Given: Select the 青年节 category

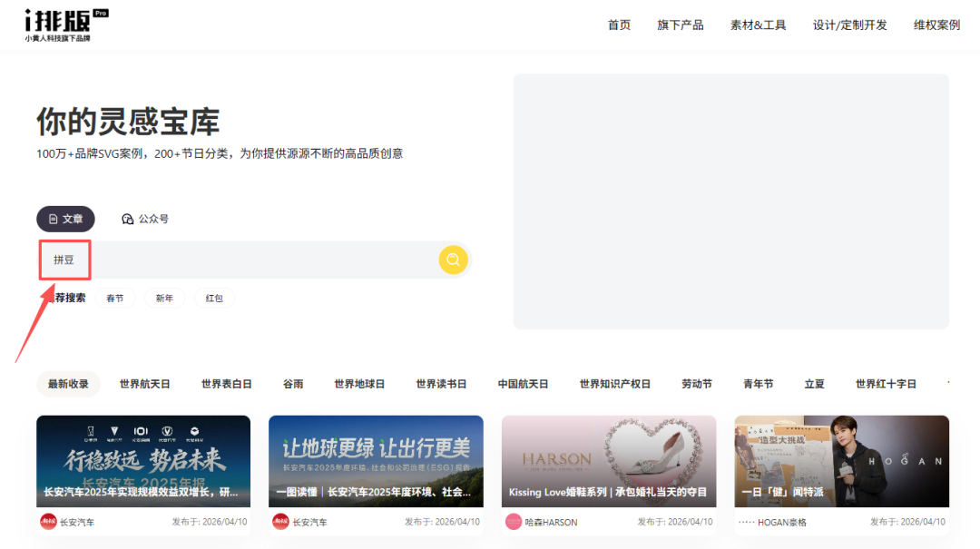Looking at the screenshot, I should 758,384.
